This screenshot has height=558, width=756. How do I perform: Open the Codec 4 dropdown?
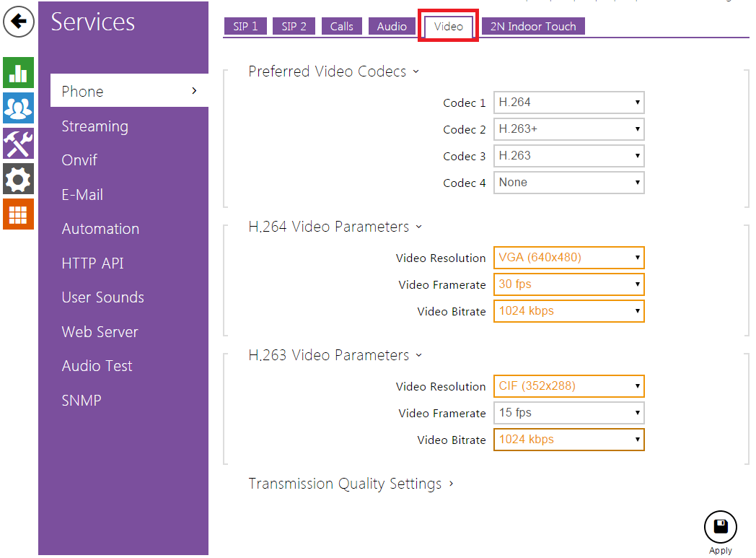(568, 183)
